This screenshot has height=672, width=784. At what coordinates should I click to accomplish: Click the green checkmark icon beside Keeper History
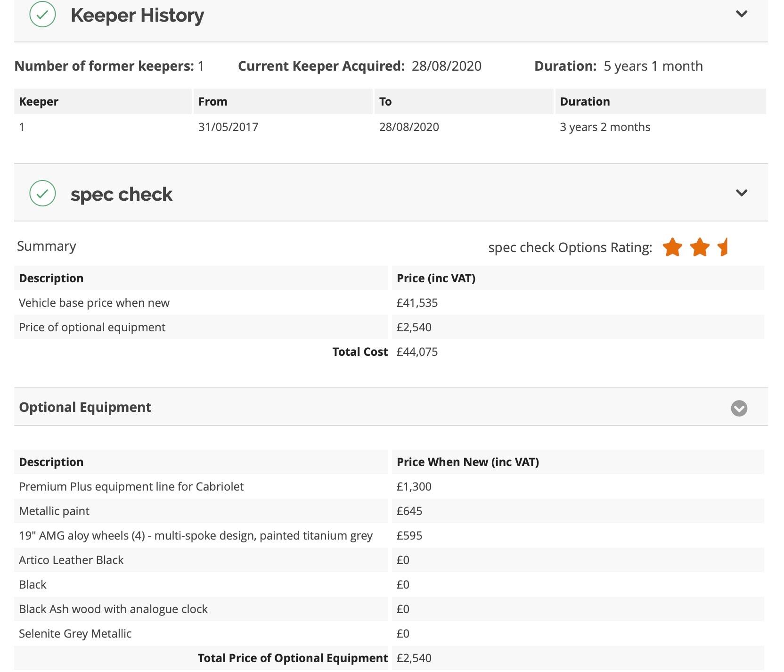coord(42,14)
